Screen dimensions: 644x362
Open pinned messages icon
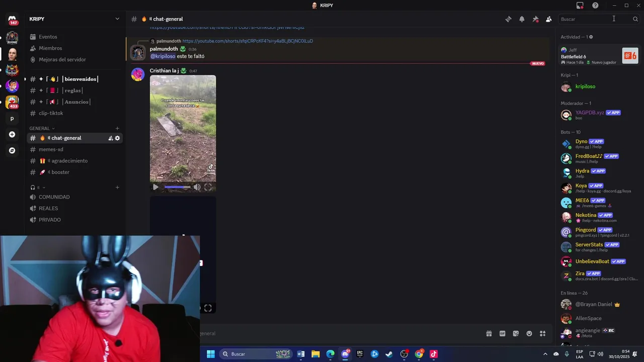(x=535, y=19)
